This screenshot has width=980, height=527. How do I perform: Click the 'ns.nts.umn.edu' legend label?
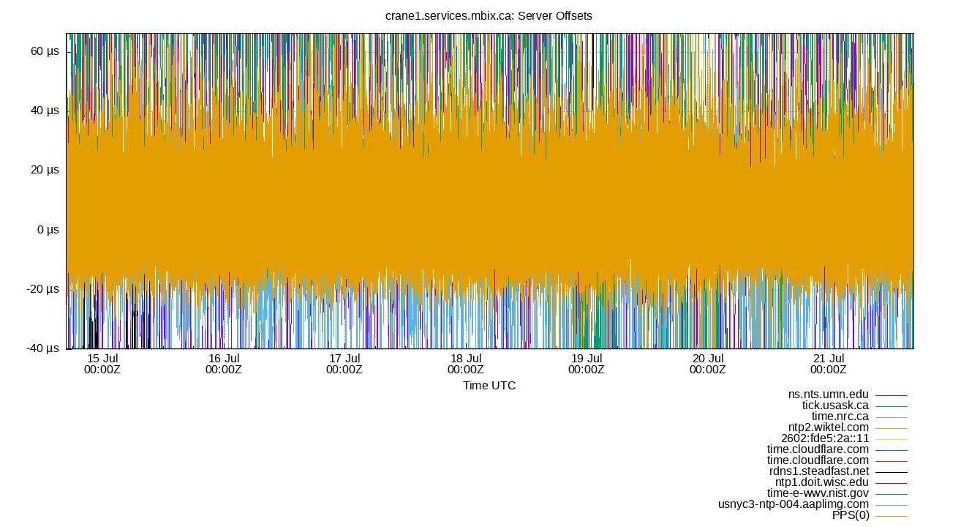829,395
